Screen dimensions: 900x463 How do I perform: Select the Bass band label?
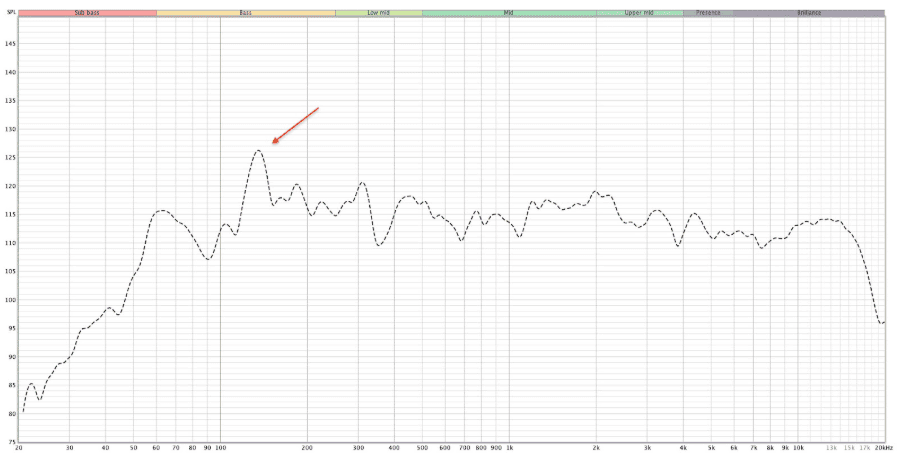pyautogui.click(x=246, y=13)
